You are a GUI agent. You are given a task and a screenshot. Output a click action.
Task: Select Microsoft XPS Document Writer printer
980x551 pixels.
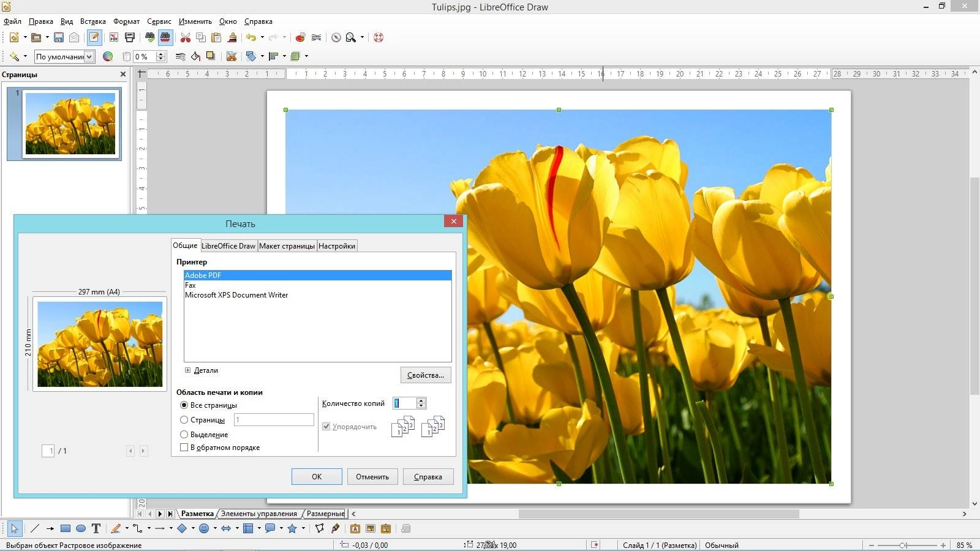(318, 295)
